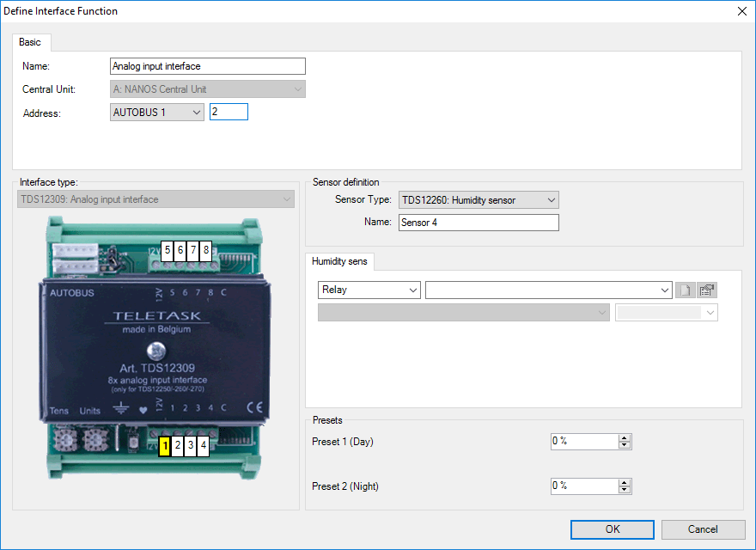Click the OK button
756x550 pixels.
(612, 529)
